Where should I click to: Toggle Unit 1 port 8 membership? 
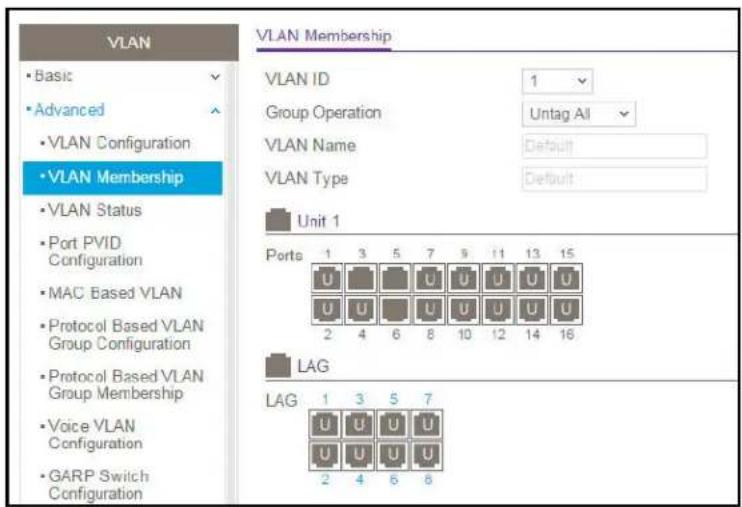(x=430, y=310)
